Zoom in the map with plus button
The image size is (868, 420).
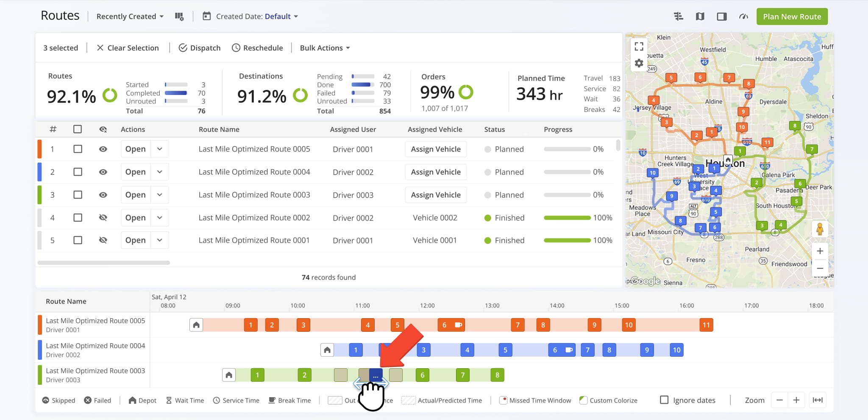point(820,251)
